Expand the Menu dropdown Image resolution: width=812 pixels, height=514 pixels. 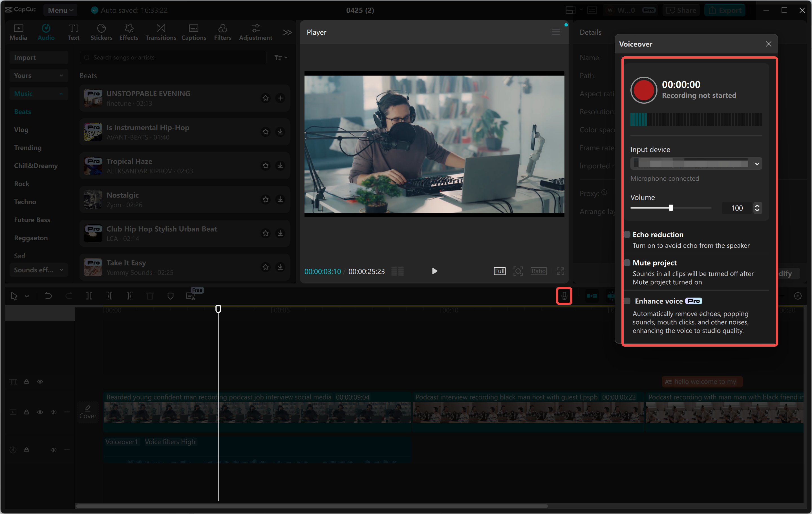coord(60,10)
